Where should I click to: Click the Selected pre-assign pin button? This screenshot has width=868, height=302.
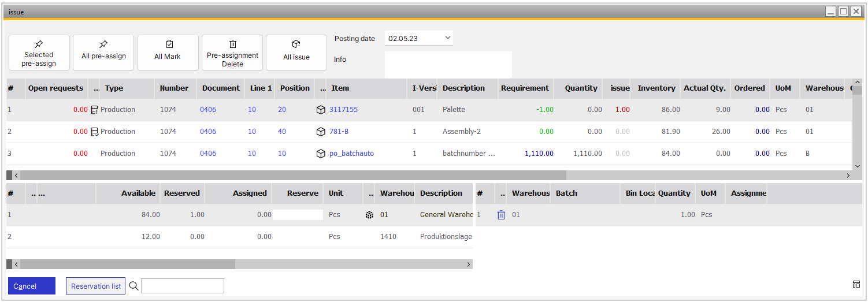coord(39,53)
